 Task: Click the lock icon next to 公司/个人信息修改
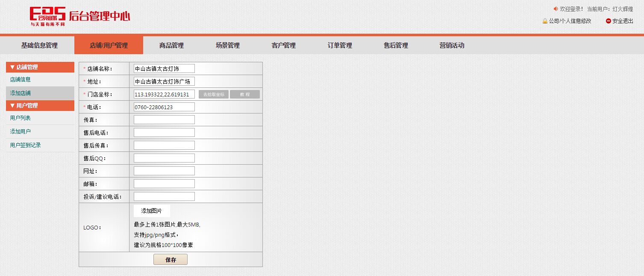[545, 21]
